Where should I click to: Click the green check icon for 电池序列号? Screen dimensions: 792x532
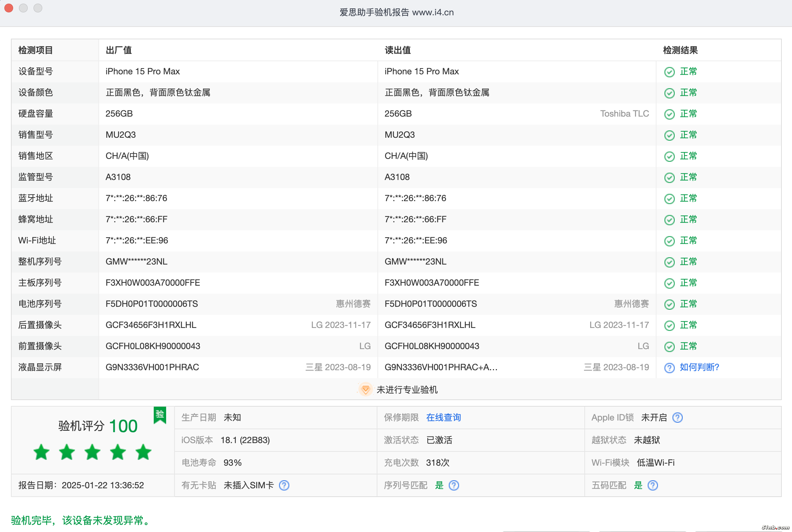tap(670, 304)
